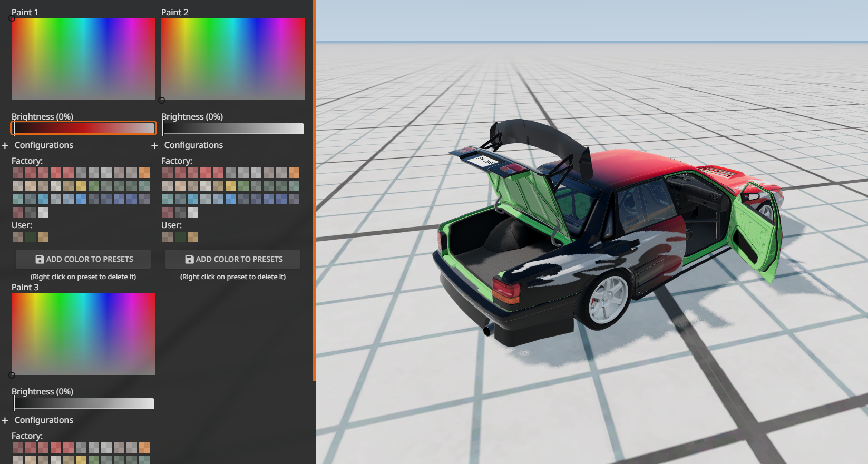Click the Paint 2 heading label

pyautogui.click(x=174, y=12)
